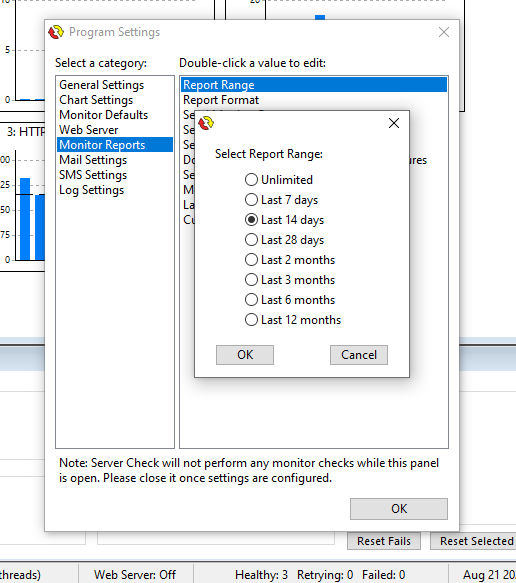Cancel the report range selection
The height and width of the screenshot is (583, 516).
(359, 355)
